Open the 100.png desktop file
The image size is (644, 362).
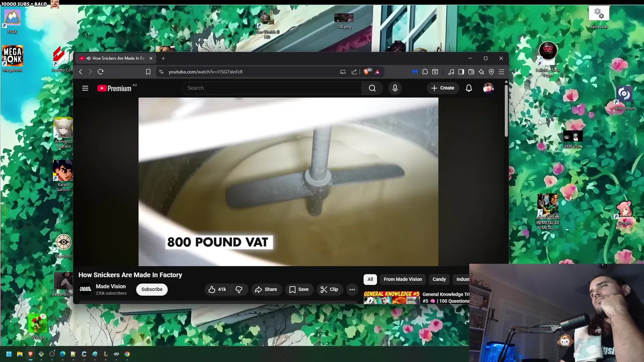[344, 21]
